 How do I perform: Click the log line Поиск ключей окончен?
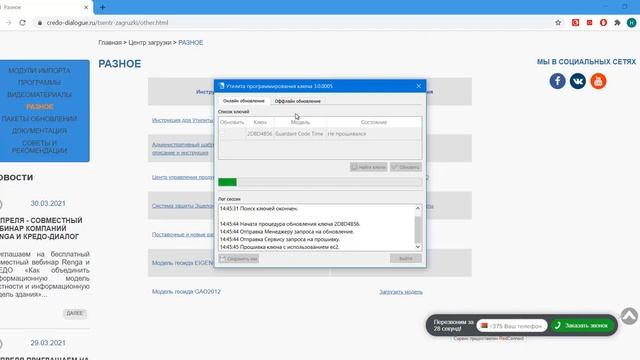pos(259,209)
